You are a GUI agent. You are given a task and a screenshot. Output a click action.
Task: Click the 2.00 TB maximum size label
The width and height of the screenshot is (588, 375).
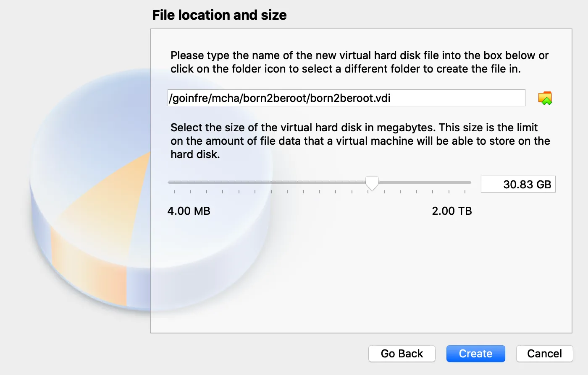tap(451, 211)
